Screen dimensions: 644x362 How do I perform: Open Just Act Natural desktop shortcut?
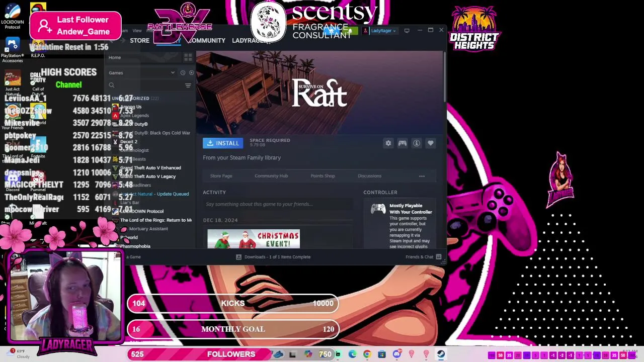(x=13, y=83)
